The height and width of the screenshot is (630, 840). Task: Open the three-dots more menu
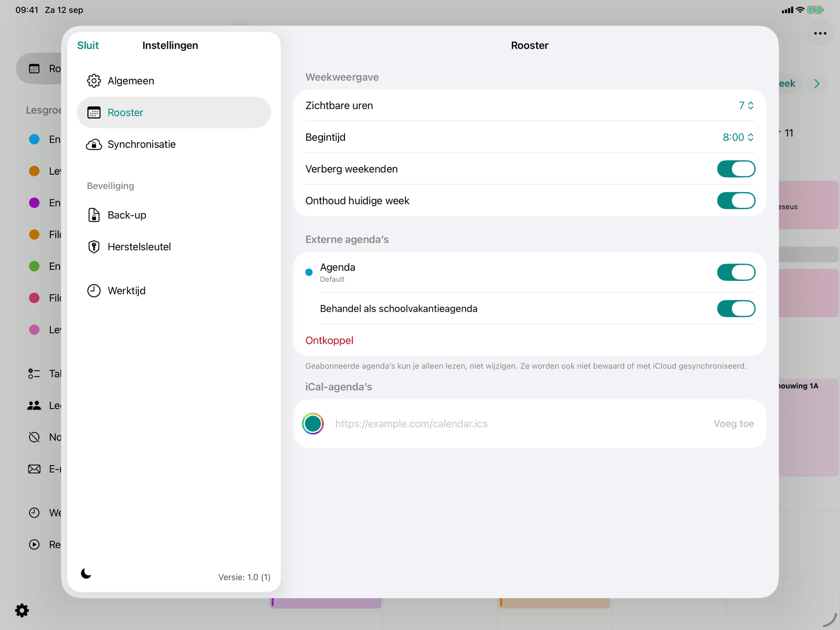tap(820, 33)
